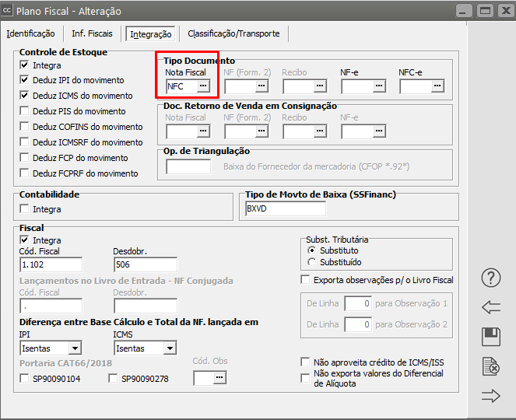
Task: Uncheck Deduz IPI do movimento
Action: [25, 80]
